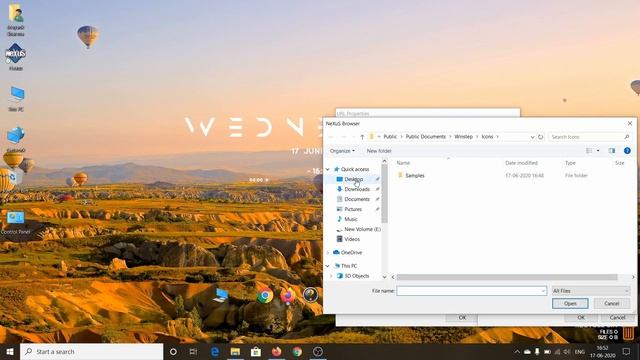Sort by the Date modified column header
Screen dimensions: 640x360
[x=521, y=163]
